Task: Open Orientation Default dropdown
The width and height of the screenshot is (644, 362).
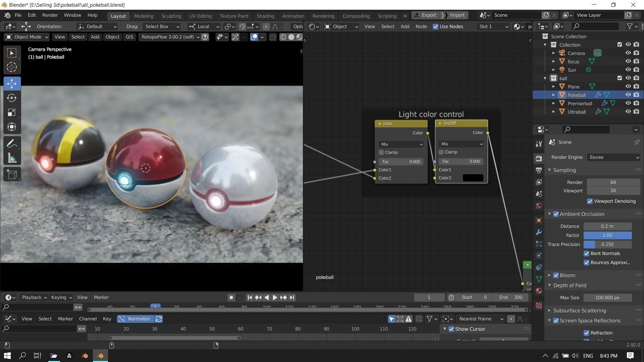Action: point(97,26)
